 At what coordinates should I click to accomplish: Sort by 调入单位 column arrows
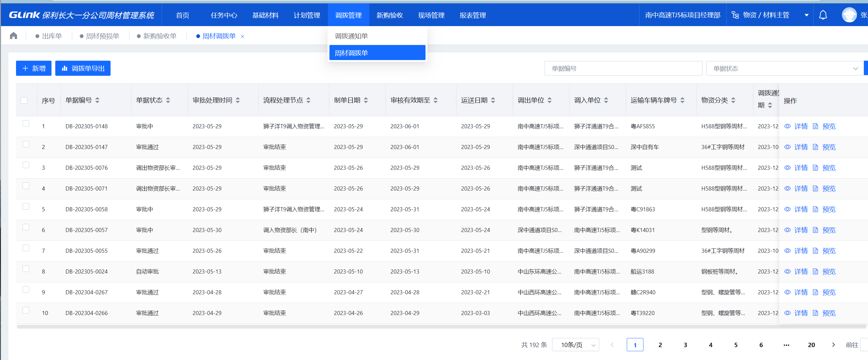606,100
